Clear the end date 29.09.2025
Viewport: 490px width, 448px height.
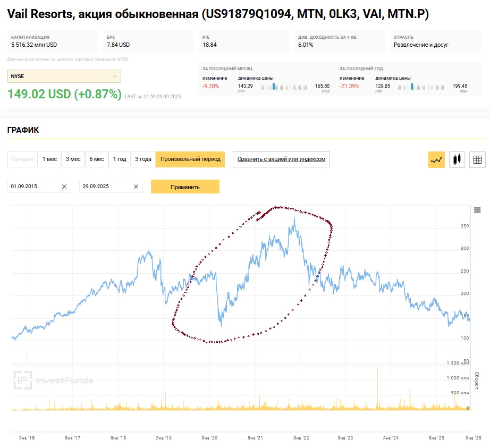point(136,187)
